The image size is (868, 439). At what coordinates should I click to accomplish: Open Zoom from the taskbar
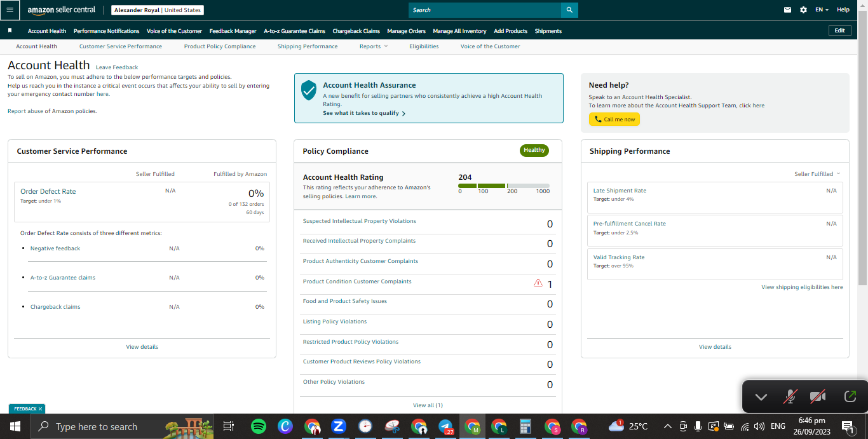coord(339,426)
